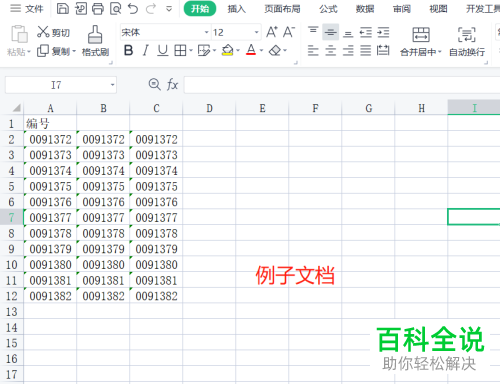Center text horizontally icon
The width and height of the screenshot is (500, 384).
pyautogui.click(x=330, y=51)
